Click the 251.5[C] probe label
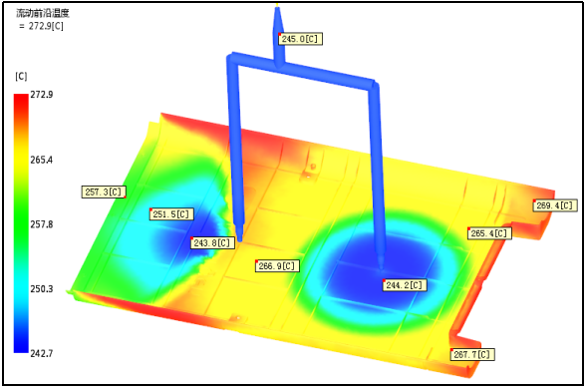This screenshot has height=388, width=588. 171,214
